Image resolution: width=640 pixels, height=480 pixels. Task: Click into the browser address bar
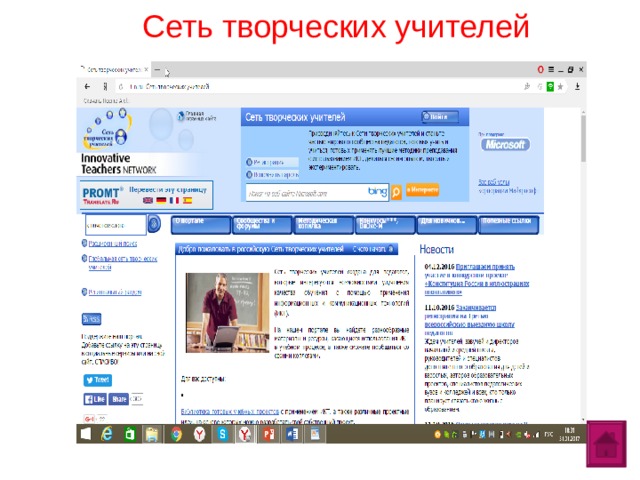(x=318, y=87)
